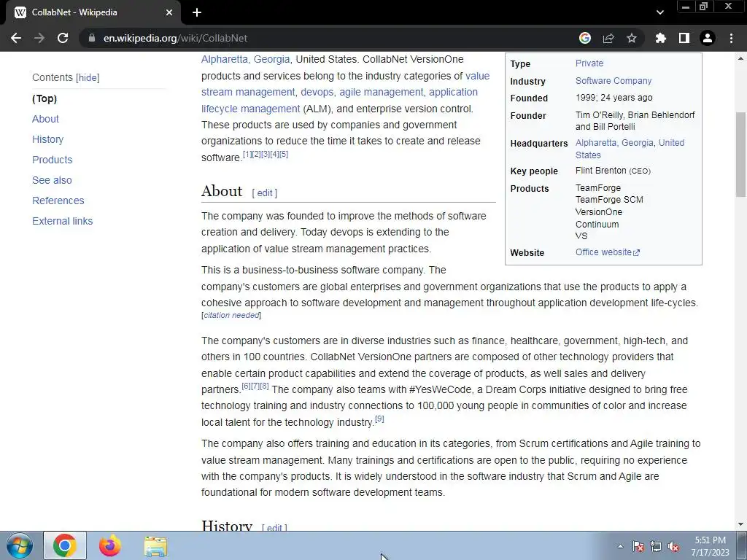Viewport: 747px width, 560px height.
Task: Click the network tray icon
Action: pyautogui.click(x=656, y=546)
